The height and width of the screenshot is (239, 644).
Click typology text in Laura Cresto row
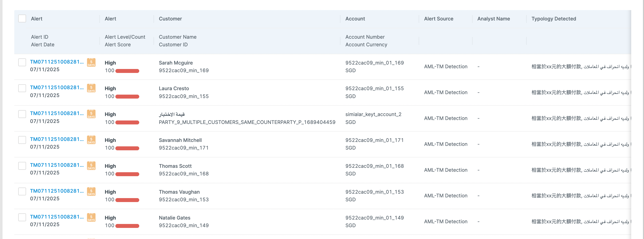581,92
